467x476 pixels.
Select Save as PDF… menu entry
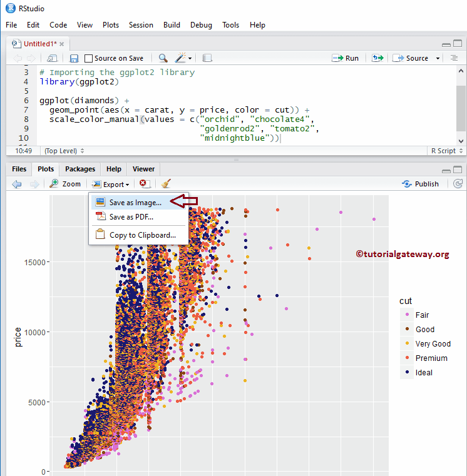[x=138, y=217]
